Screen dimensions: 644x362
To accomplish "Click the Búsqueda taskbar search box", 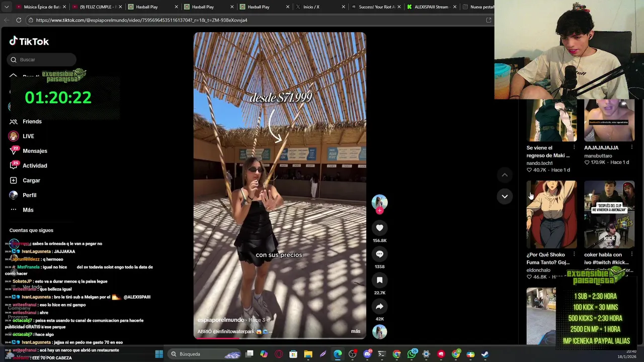I will pyautogui.click(x=205, y=354).
